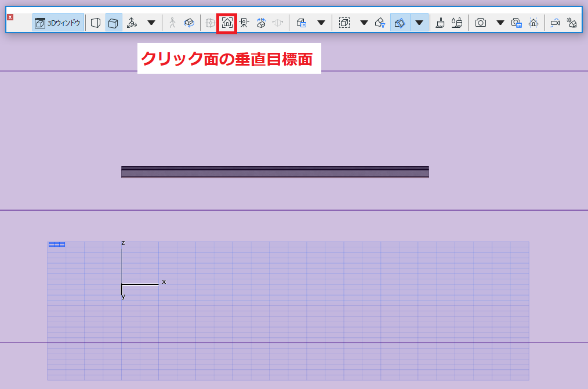Click the video camera fly-through icon

click(555, 23)
